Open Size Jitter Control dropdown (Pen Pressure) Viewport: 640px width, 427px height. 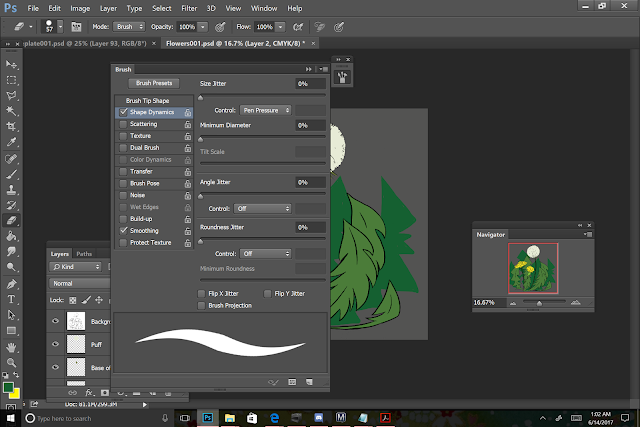point(265,110)
